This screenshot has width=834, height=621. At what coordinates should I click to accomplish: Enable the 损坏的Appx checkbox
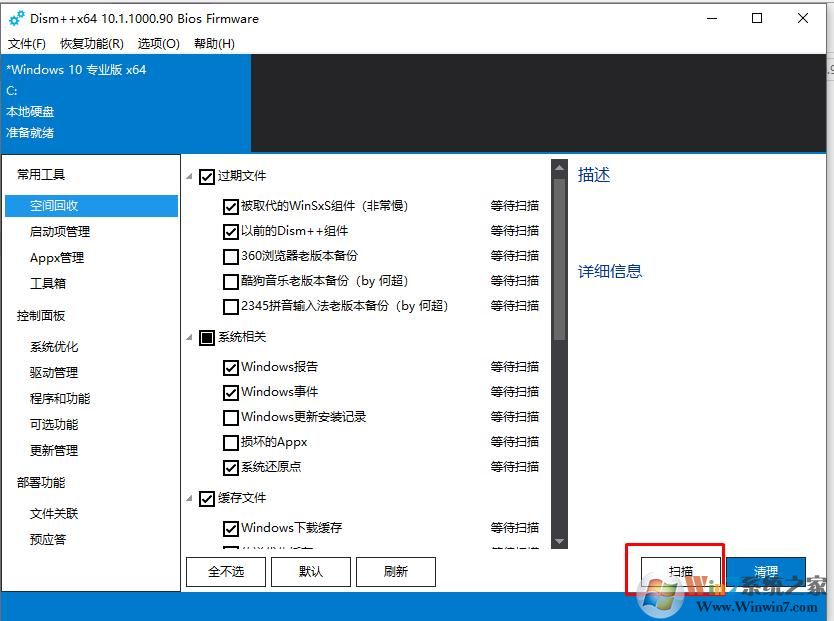point(232,441)
